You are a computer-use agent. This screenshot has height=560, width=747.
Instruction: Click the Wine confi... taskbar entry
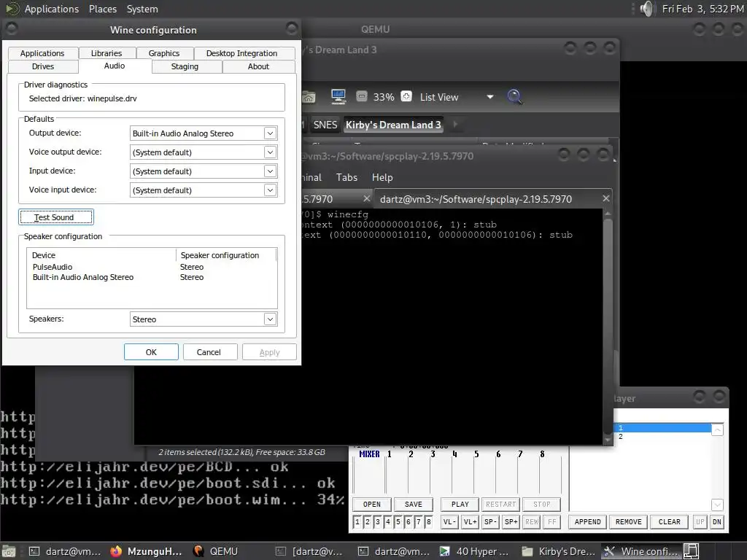click(641, 551)
